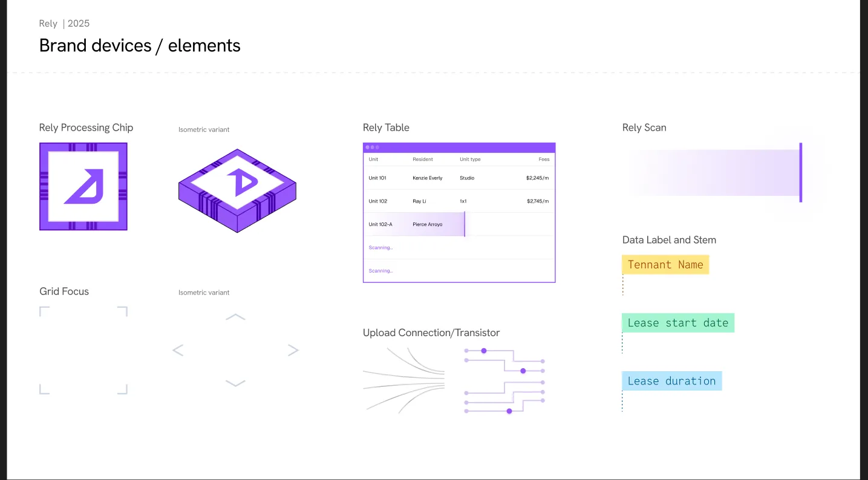Screen dimensions: 868x480
Task: Click the Resident column header
Action: [423, 160]
